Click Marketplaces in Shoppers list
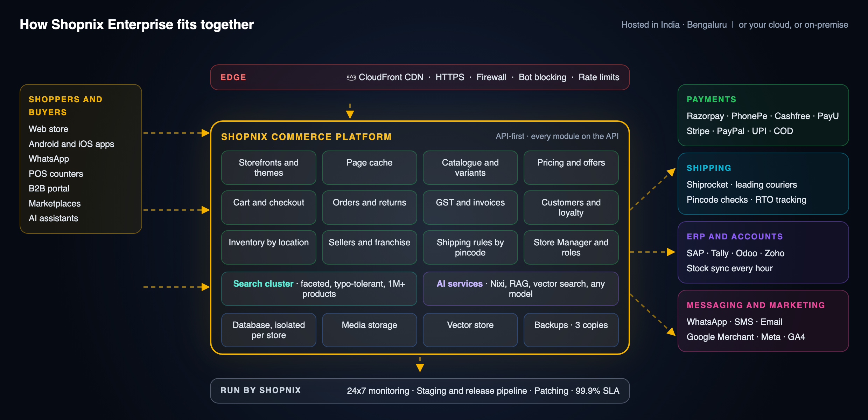 tap(55, 204)
